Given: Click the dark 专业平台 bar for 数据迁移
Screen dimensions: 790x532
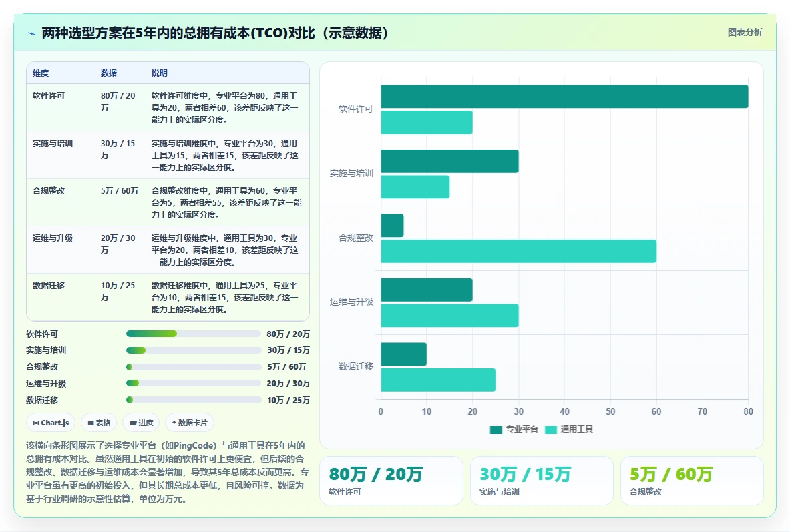Looking at the screenshot, I should pos(403,354).
